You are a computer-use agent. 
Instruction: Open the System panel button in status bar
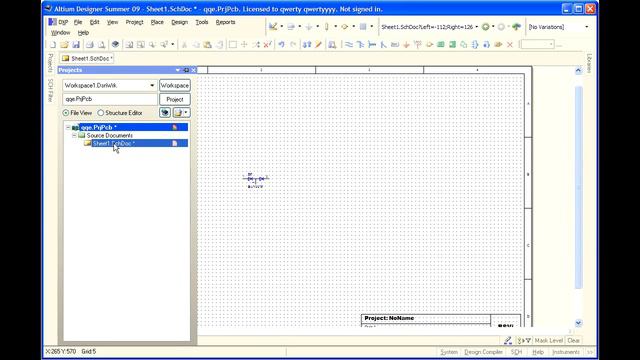449,352
